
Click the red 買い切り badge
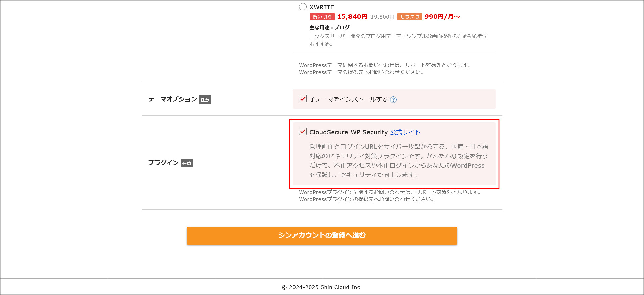(x=322, y=17)
